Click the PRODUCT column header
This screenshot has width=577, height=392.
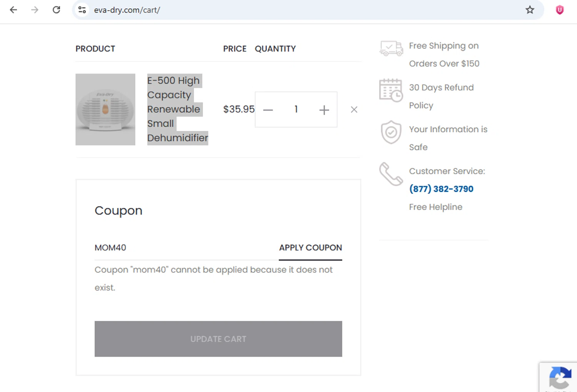(x=95, y=49)
